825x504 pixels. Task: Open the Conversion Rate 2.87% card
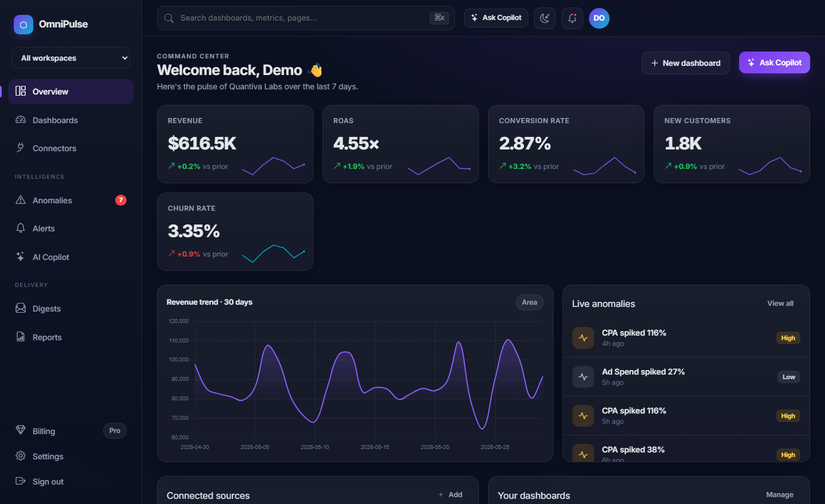click(566, 144)
